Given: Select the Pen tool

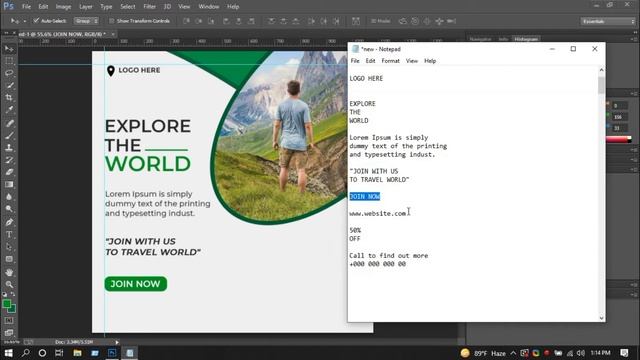Looking at the screenshot, I should pyautogui.click(x=9, y=222).
